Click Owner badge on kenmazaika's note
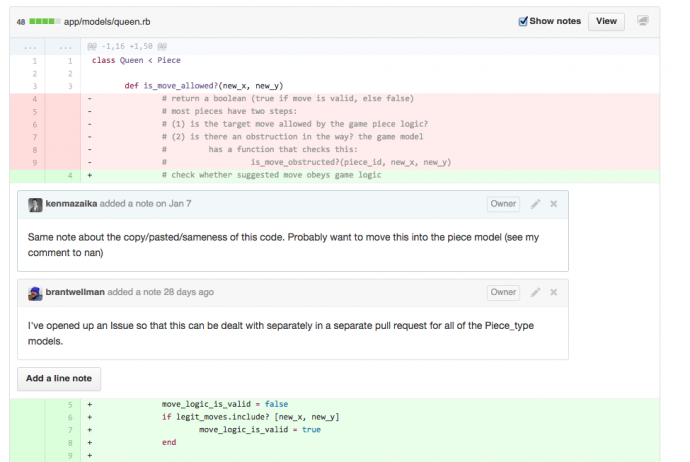The height and width of the screenshot is (462, 690). [503, 204]
